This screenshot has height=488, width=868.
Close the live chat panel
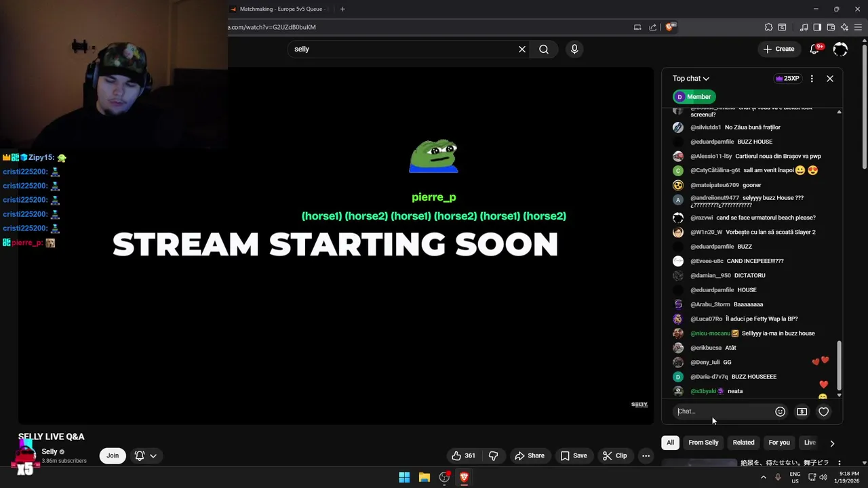(x=830, y=79)
